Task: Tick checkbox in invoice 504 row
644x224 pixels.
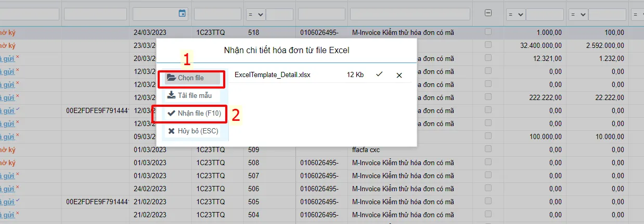Action: tap(488, 215)
